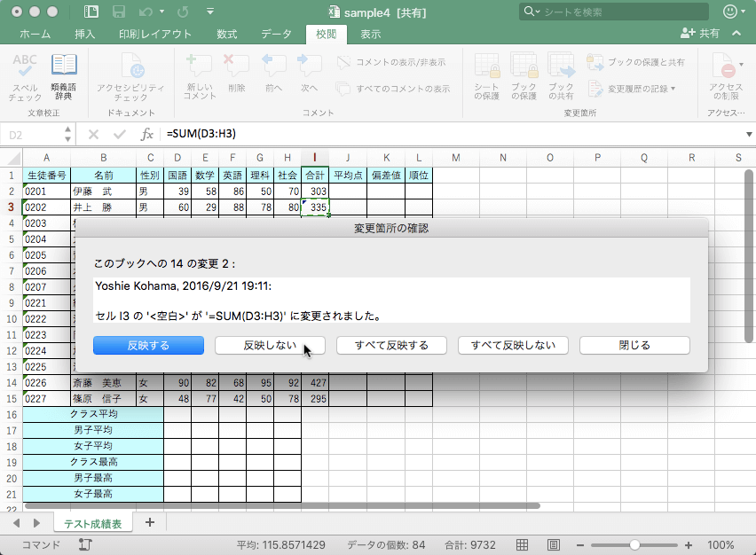756x555 pixels.
Task: Collapse the ribbon with the chevron
Action: tap(736, 33)
